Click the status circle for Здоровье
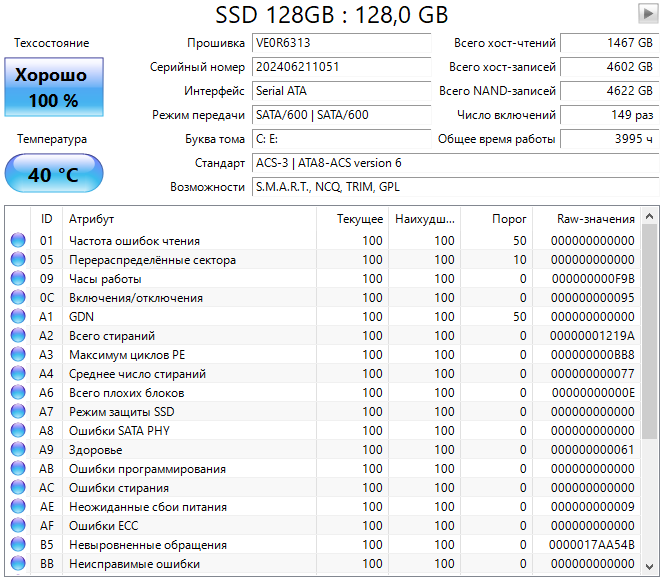667x580 pixels. (18, 449)
